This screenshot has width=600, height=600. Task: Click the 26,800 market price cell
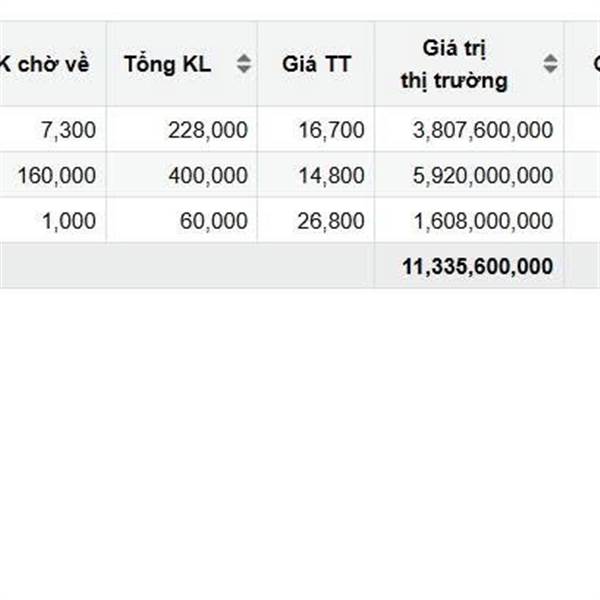coord(331,221)
